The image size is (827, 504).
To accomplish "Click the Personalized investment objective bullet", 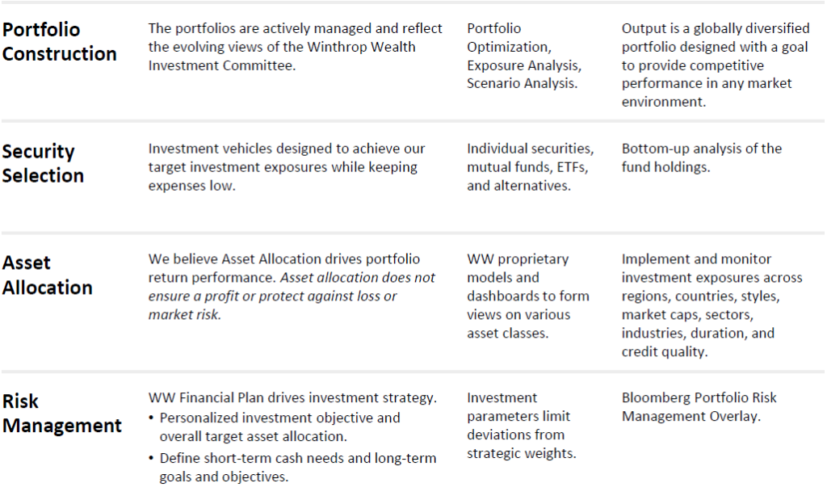I will 275,427.
